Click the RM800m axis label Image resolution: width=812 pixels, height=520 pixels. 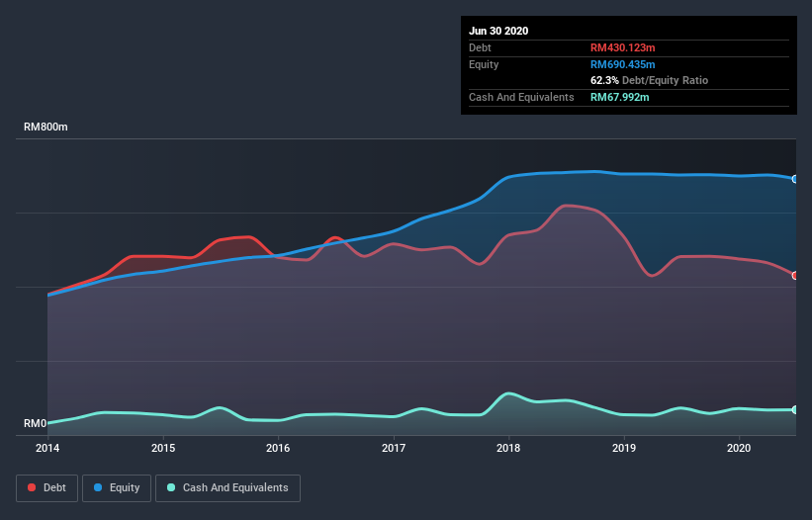coord(45,128)
